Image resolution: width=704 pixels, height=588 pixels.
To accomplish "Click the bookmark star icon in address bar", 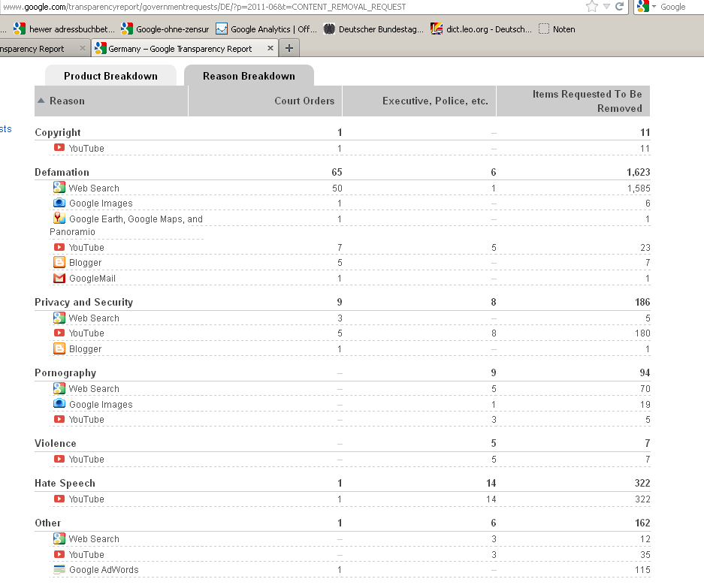I will 591,7.
